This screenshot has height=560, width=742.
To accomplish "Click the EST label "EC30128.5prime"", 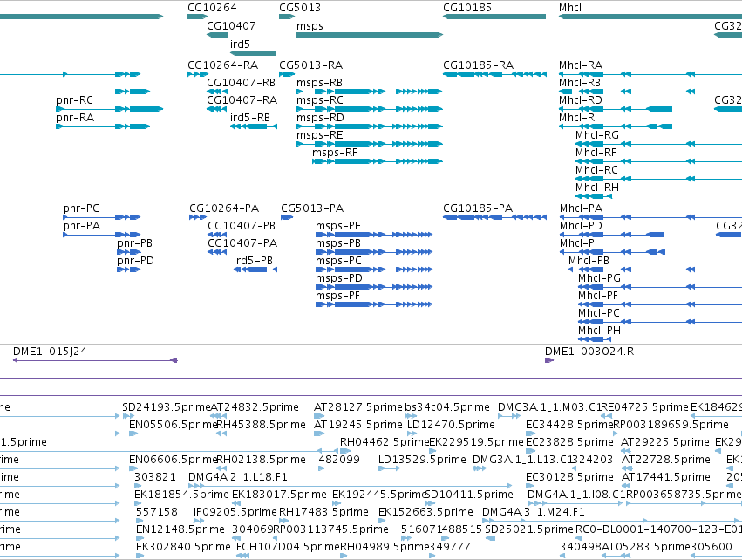I will click(569, 477).
